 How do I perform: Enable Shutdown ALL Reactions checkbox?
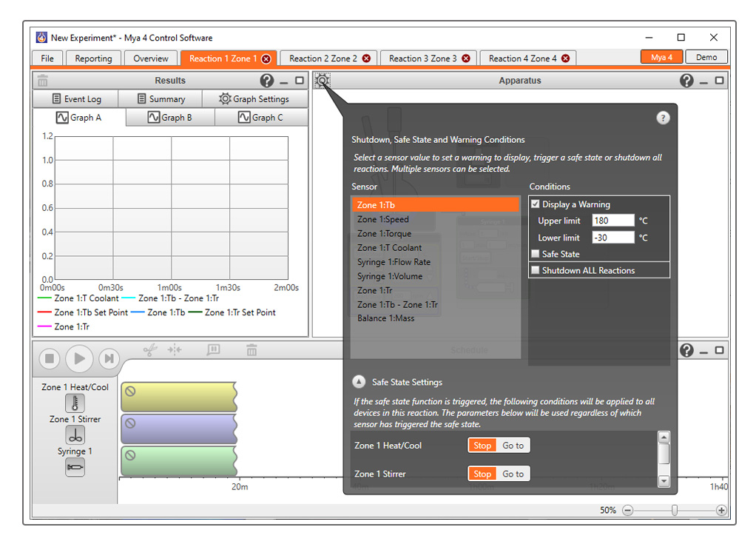(535, 270)
